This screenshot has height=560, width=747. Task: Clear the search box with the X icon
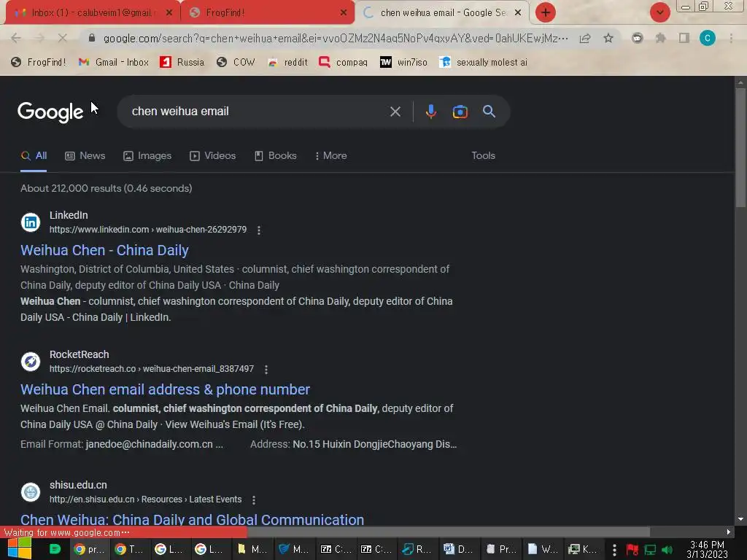pyautogui.click(x=395, y=112)
